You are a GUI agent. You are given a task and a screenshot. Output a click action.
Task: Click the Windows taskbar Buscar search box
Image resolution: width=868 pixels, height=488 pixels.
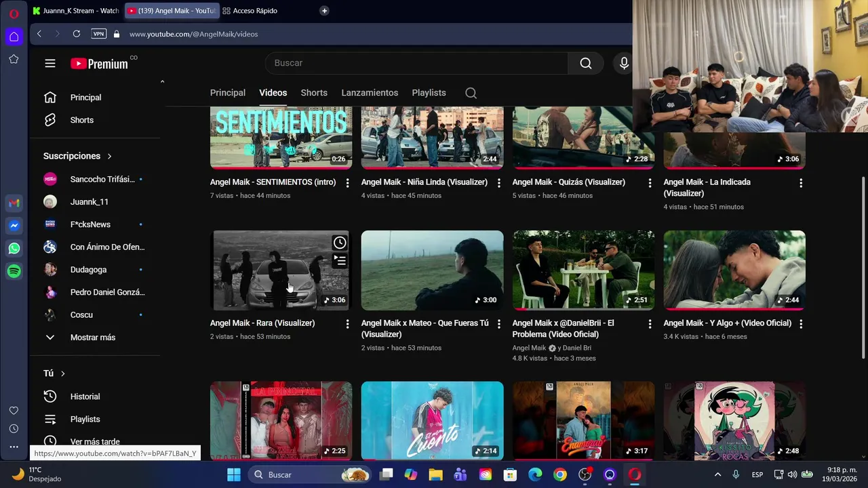click(311, 474)
